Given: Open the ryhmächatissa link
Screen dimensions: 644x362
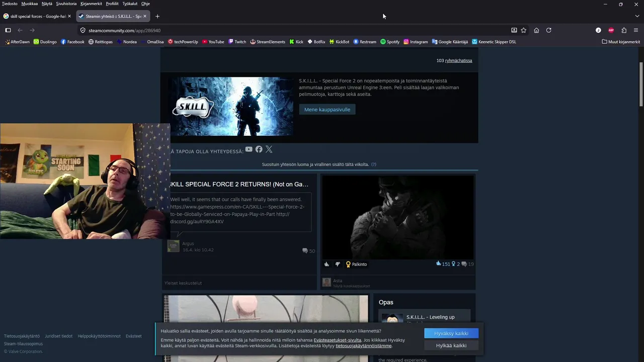Looking at the screenshot, I should point(458,61).
